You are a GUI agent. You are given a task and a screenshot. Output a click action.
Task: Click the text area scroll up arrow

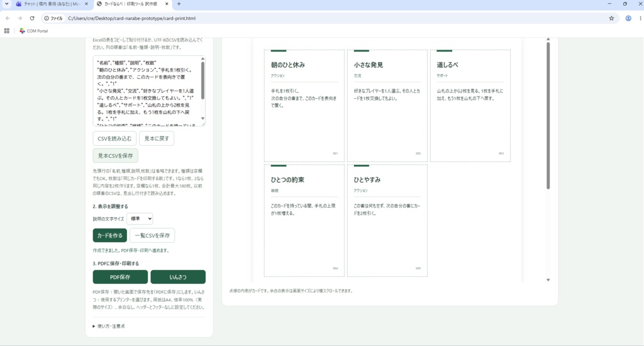(x=203, y=59)
